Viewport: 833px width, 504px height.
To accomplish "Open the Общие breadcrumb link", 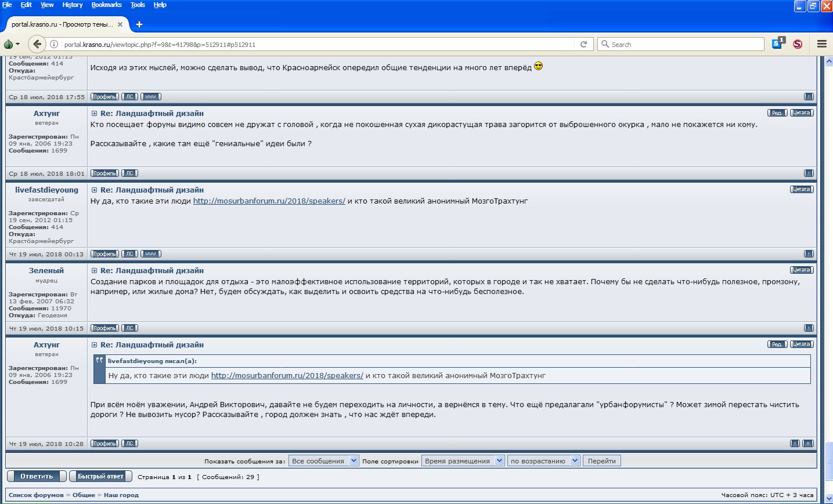I will (x=84, y=495).
